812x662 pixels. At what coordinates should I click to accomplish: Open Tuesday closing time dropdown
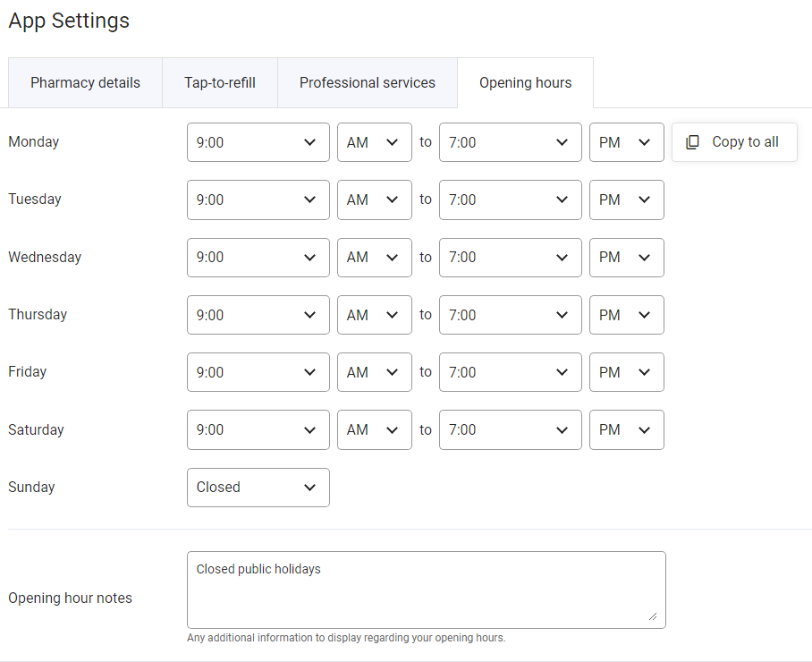[x=510, y=200]
